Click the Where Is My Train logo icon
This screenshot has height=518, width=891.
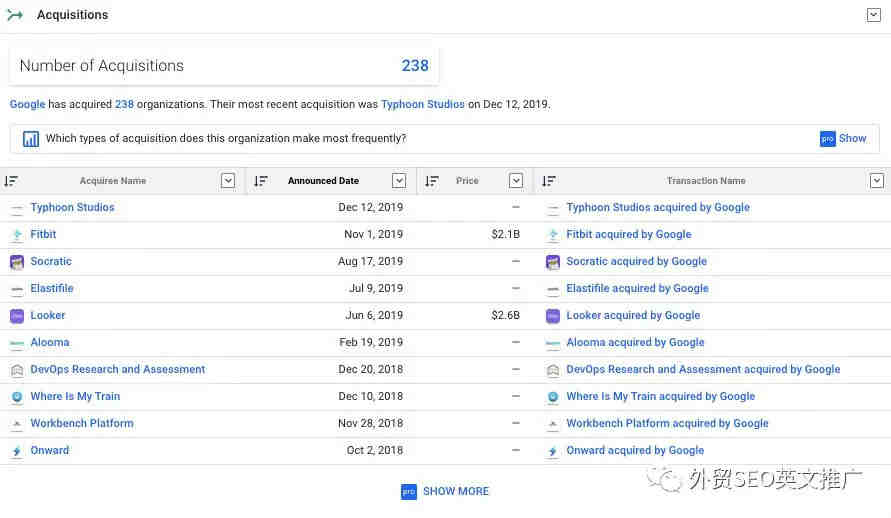point(17,397)
